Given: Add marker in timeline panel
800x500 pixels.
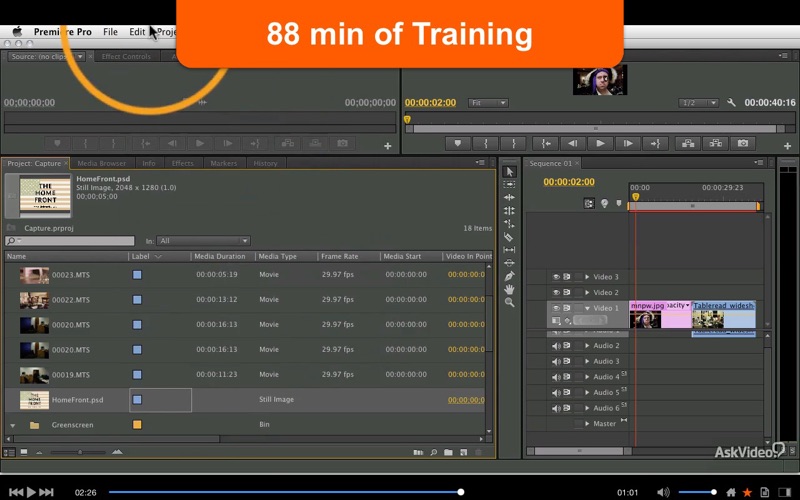Looking at the screenshot, I should (x=619, y=204).
